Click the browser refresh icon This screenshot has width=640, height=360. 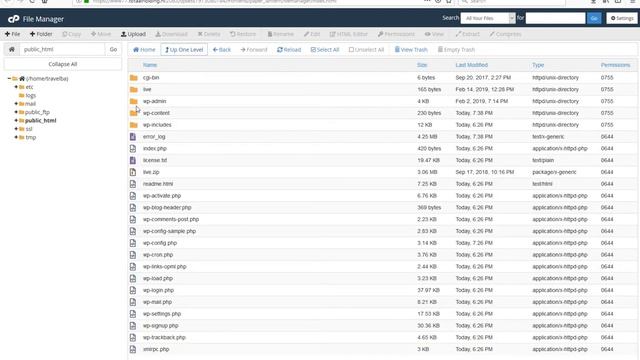[32, 1]
